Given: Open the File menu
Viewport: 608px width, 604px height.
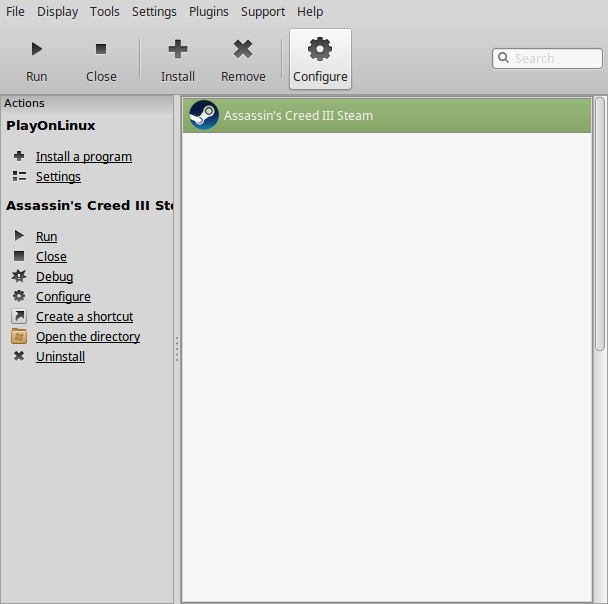Looking at the screenshot, I should point(16,12).
